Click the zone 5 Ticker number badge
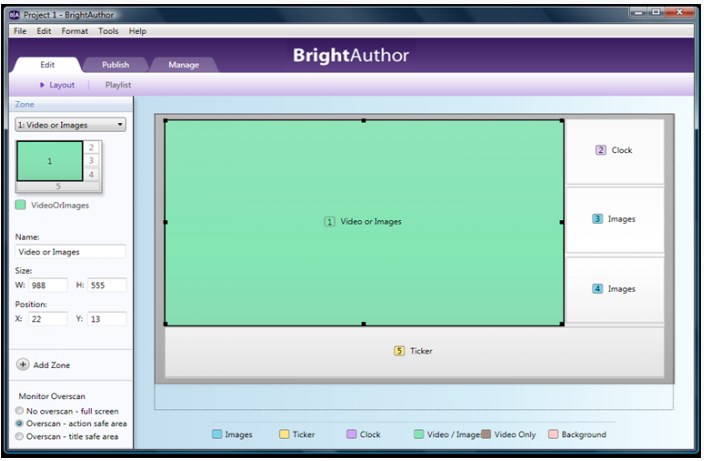This screenshot has width=704, height=461. (399, 351)
